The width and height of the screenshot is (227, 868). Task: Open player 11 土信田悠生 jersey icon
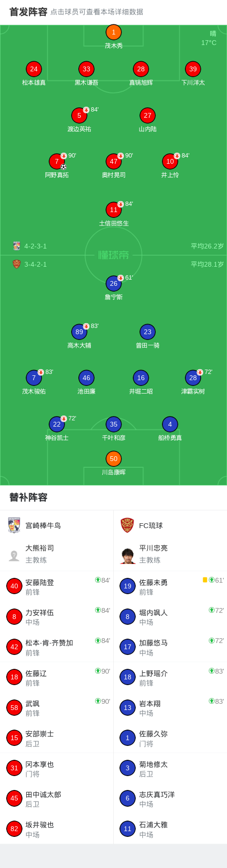(x=113, y=210)
